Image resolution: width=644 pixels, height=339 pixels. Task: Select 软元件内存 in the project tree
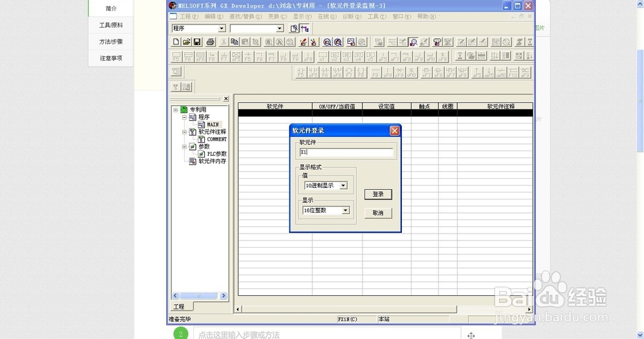pos(213,161)
